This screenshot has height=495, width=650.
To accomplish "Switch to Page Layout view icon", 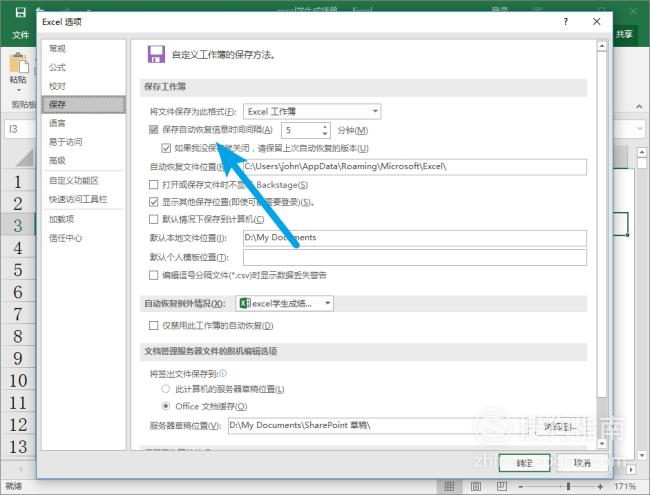I will [476, 486].
